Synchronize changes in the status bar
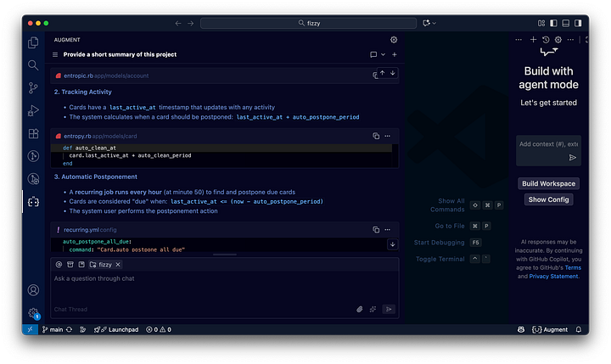611x364 pixels. click(x=69, y=330)
